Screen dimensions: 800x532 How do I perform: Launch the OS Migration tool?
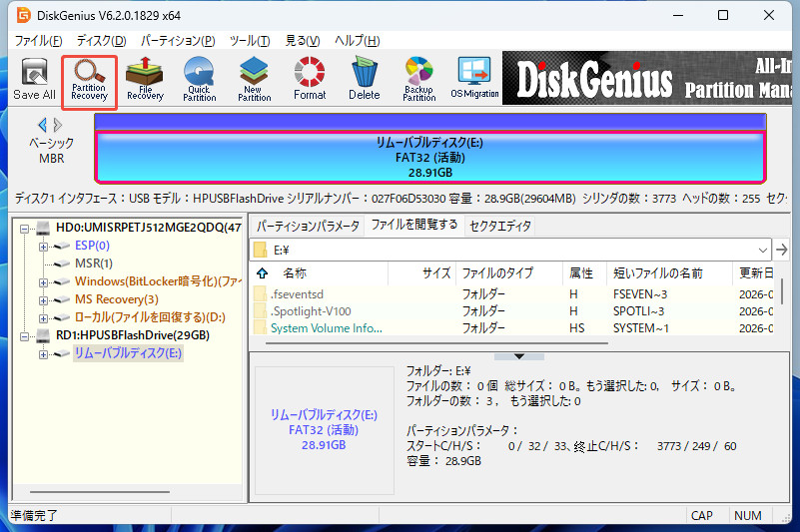tap(474, 79)
